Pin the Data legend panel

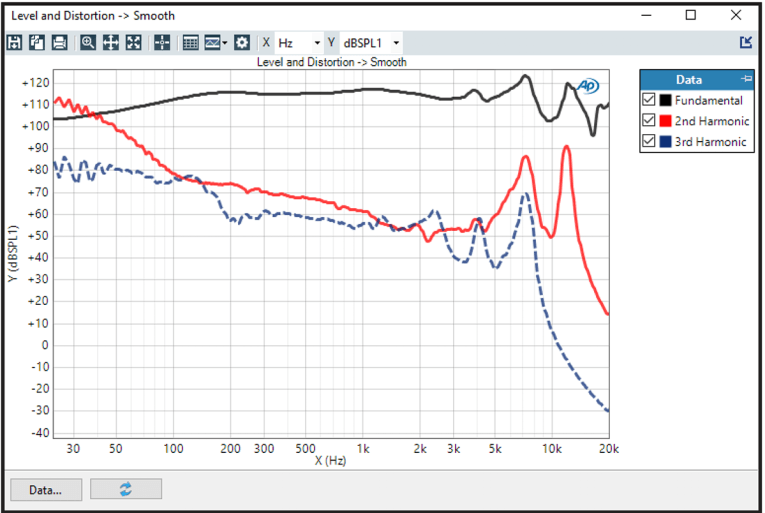pos(745,79)
